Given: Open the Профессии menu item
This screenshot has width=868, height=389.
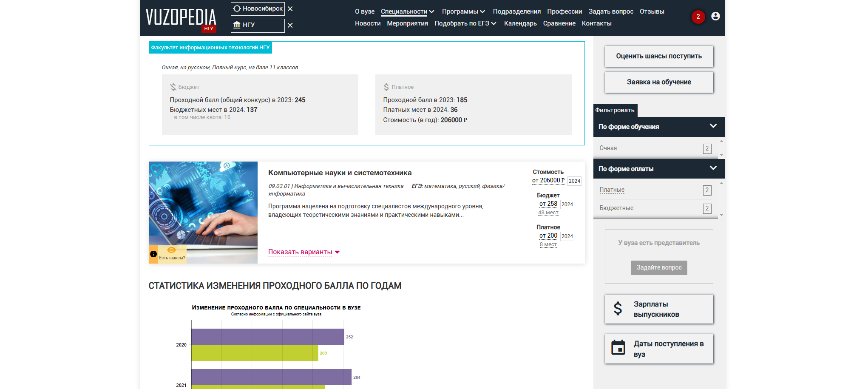Looking at the screenshot, I should (564, 11).
